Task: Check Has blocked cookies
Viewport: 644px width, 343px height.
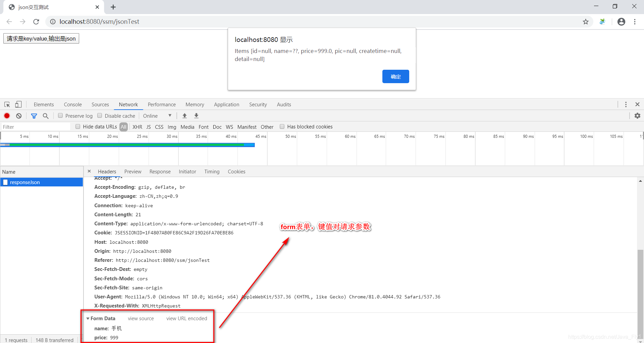Action: [282, 126]
